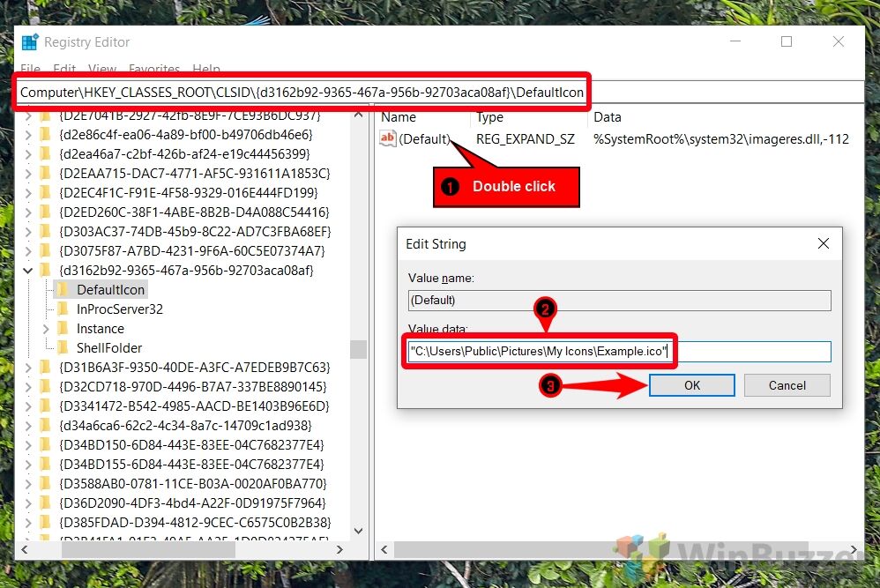
Task: Click folder icon of {D2EC4F1C-F91E-4F58-9329-016E444FD199}
Action: [45, 192]
